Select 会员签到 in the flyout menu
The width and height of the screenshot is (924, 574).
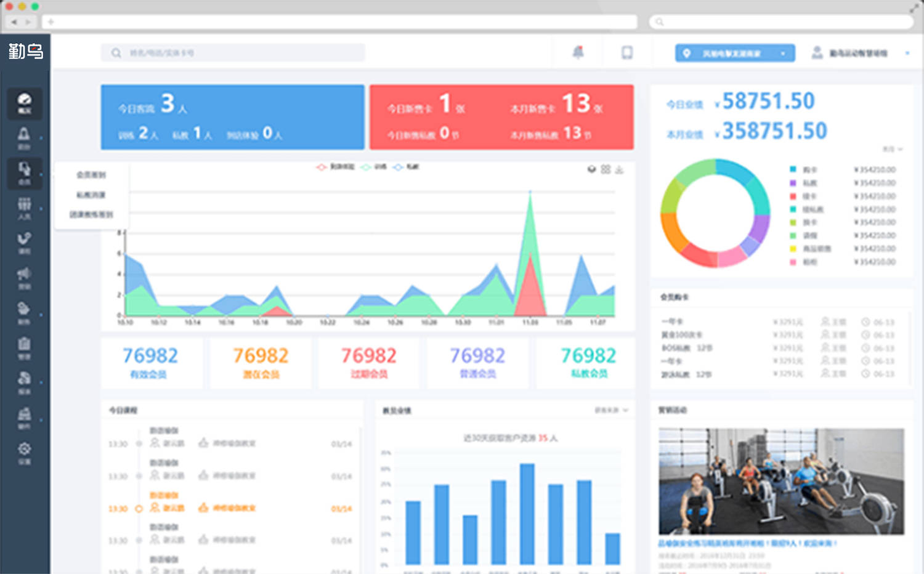coord(91,175)
